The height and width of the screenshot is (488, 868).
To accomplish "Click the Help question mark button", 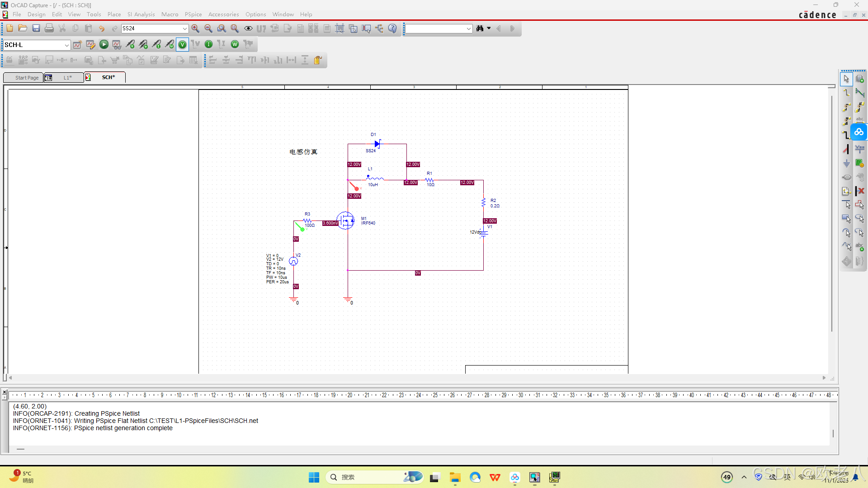I will [392, 28].
